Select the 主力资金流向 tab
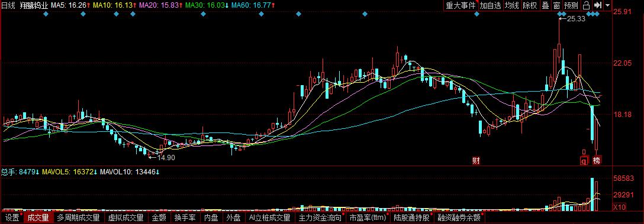 [x=320, y=217]
